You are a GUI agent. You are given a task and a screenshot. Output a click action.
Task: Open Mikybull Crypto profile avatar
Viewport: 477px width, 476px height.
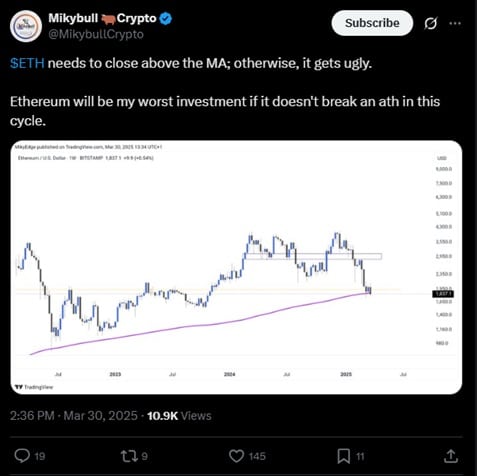click(x=26, y=26)
